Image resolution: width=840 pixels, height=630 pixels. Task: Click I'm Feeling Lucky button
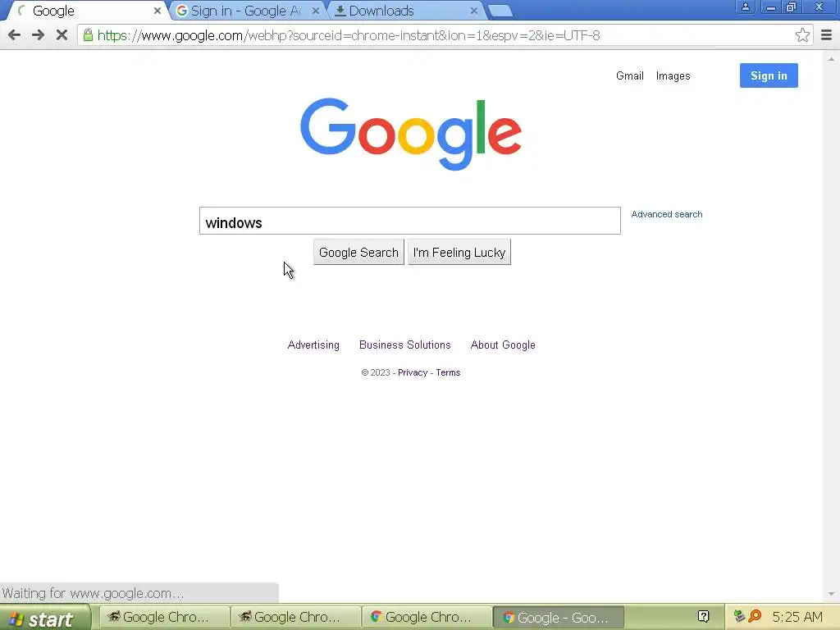459,253
